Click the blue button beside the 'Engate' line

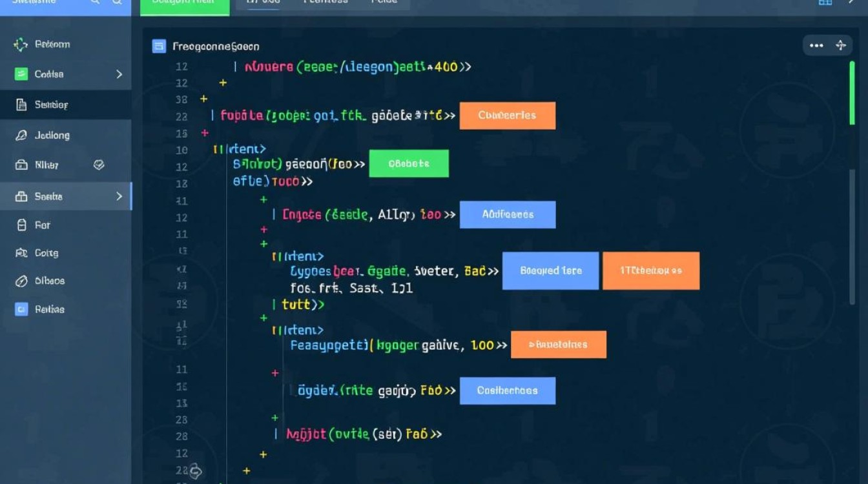click(x=507, y=215)
